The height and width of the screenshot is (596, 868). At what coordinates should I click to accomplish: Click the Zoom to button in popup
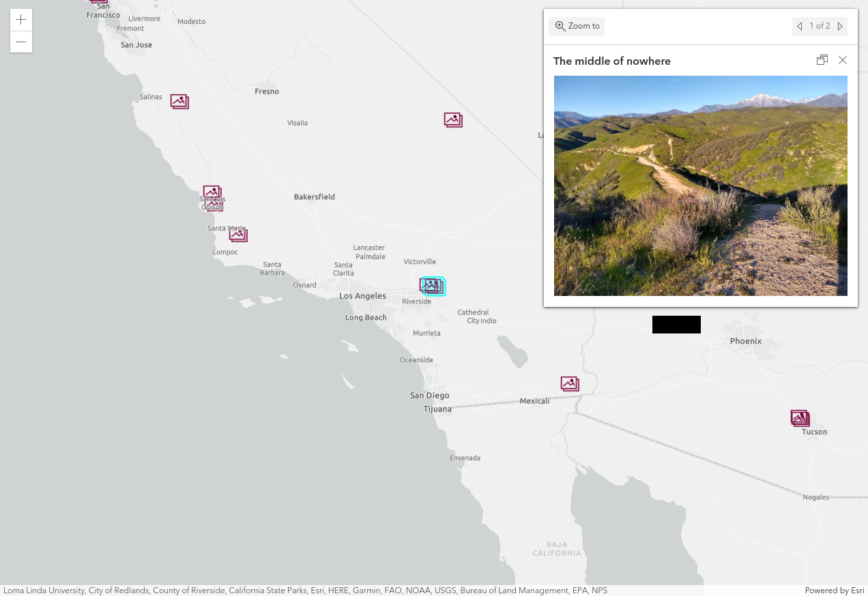pyautogui.click(x=577, y=27)
